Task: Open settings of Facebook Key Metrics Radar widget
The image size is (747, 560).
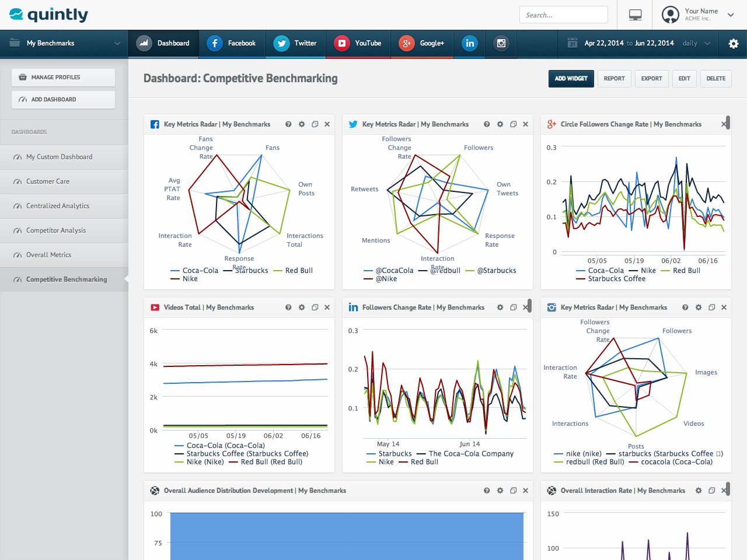Action: (x=302, y=124)
